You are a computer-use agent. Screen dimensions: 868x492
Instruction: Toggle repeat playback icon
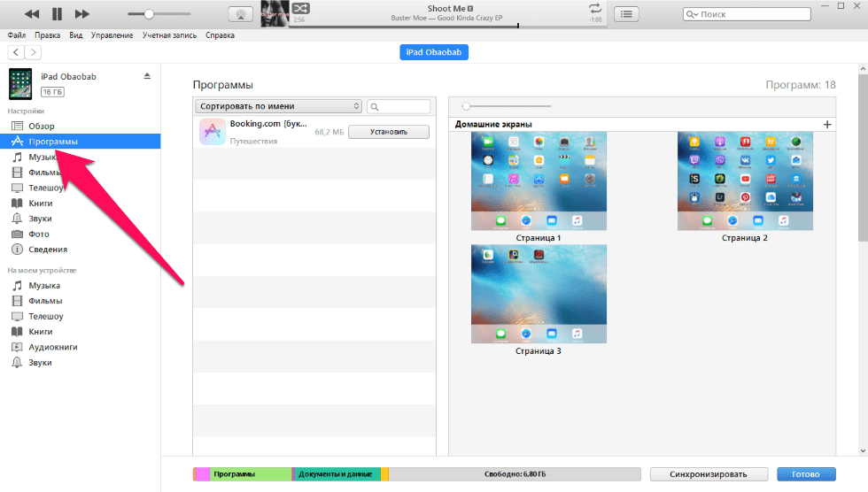(x=594, y=8)
